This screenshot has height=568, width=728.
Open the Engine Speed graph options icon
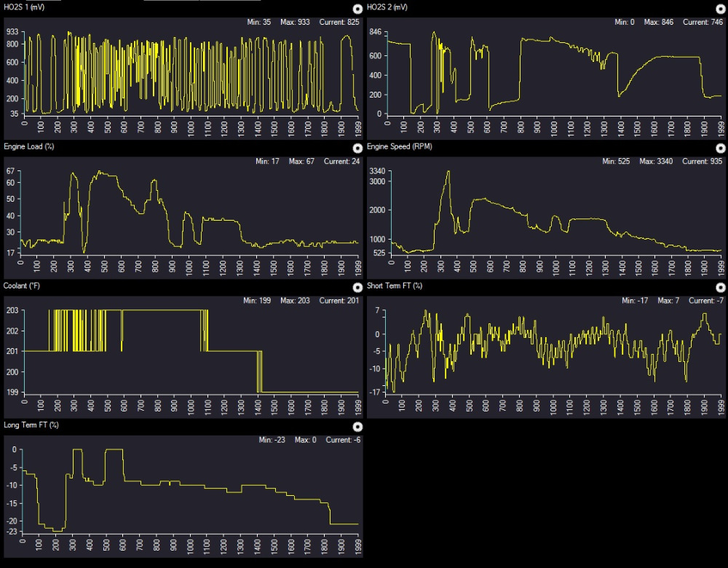[721, 148]
